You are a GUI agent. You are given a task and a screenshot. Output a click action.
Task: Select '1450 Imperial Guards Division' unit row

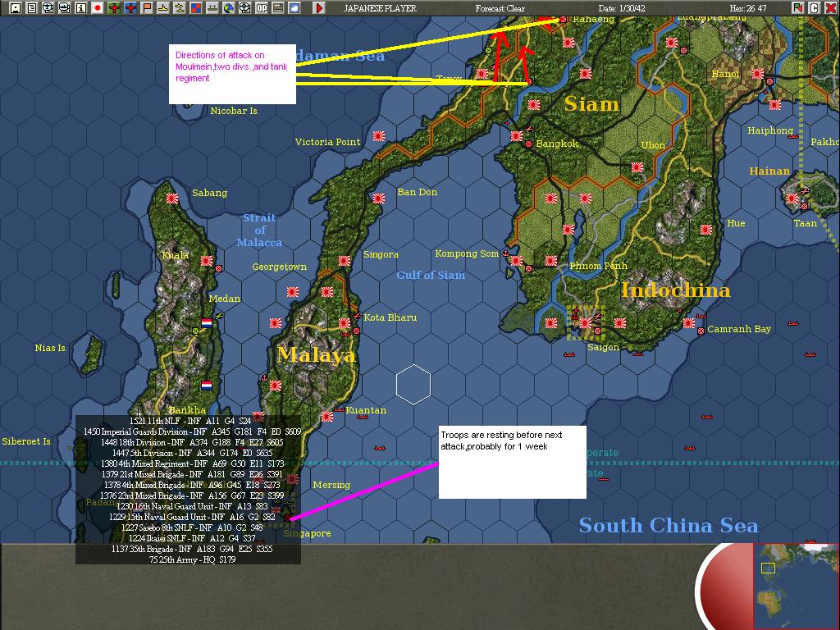pyautogui.click(x=192, y=431)
